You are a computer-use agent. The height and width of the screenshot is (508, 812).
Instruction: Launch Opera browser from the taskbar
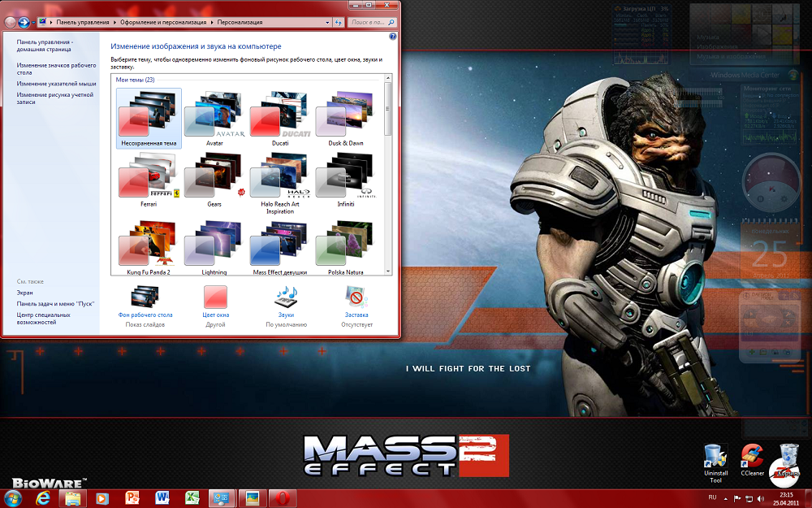[283, 499]
